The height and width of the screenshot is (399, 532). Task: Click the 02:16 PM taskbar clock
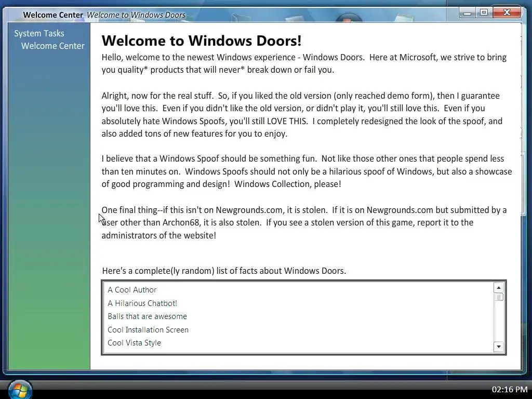510,389
